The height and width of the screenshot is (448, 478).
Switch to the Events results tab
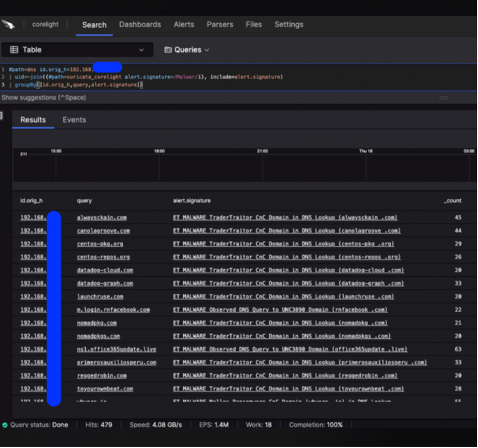click(74, 120)
